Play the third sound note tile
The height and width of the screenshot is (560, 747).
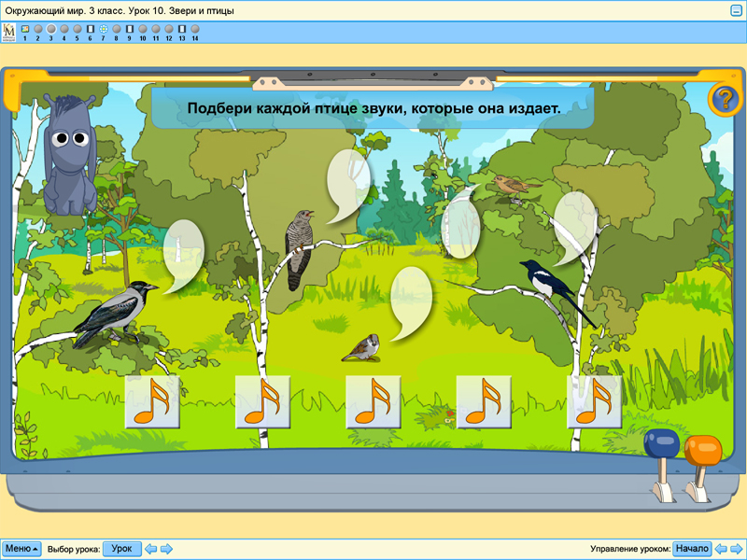click(x=373, y=402)
